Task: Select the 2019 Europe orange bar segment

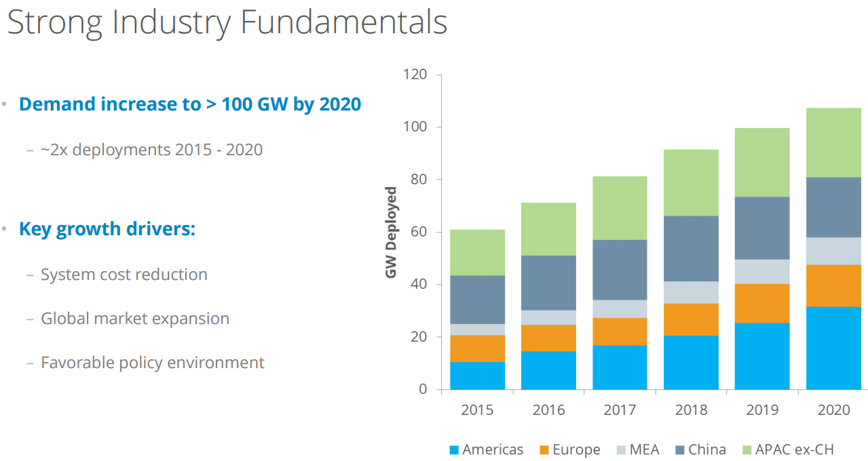Action: click(x=762, y=303)
